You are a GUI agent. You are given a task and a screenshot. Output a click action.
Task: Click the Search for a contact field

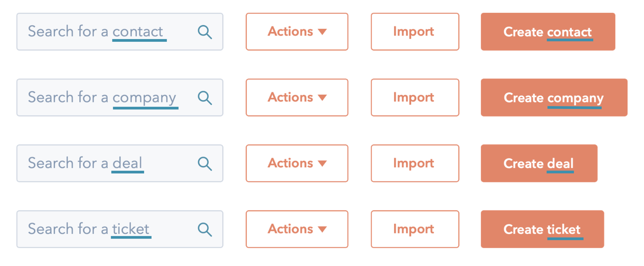click(x=103, y=32)
